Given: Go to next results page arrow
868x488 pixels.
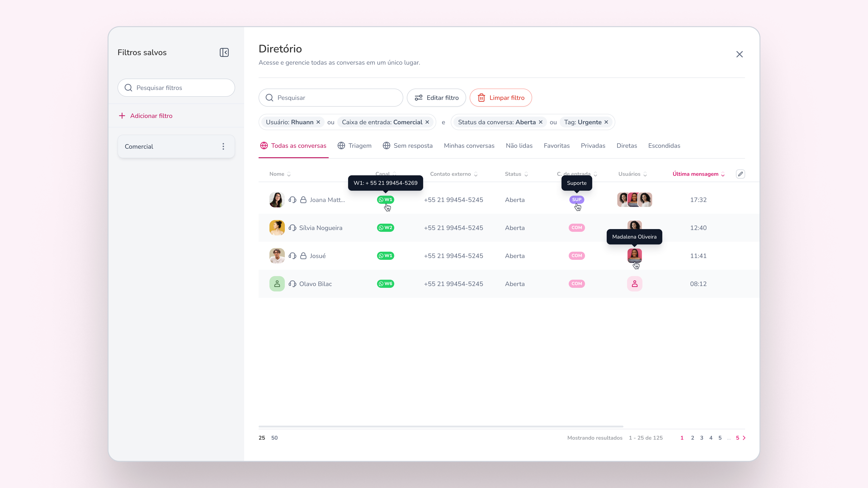Looking at the screenshot, I should click(x=744, y=438).
